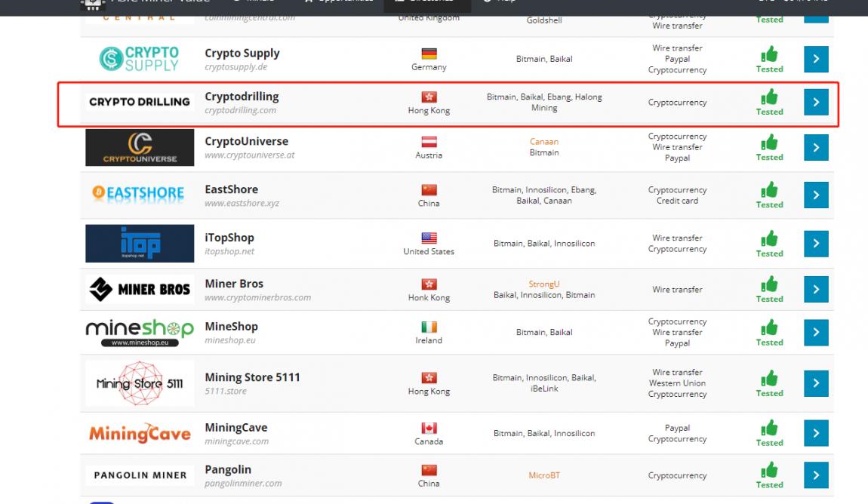Click the Crypto Supply logo
Image resolution: width=868 pixels, height=504 pixels.
(140, 59)
